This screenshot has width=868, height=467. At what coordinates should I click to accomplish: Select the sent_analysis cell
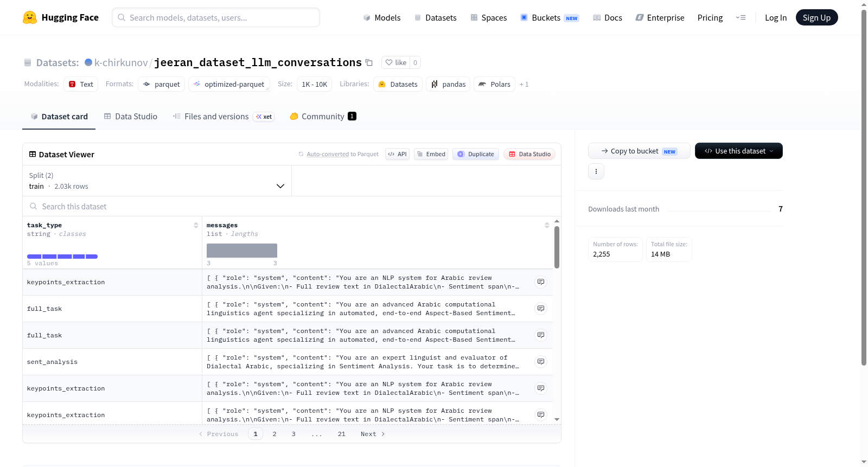tap(112, 362)
